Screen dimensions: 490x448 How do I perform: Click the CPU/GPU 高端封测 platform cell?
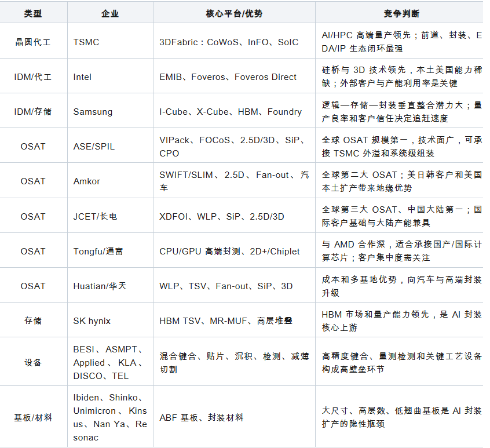(x=234, y=250)
